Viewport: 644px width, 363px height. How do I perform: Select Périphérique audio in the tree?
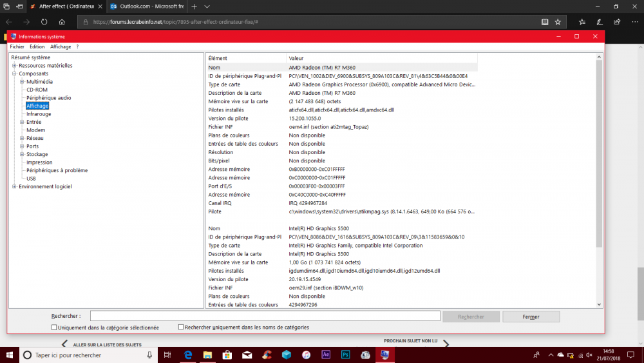48,98
